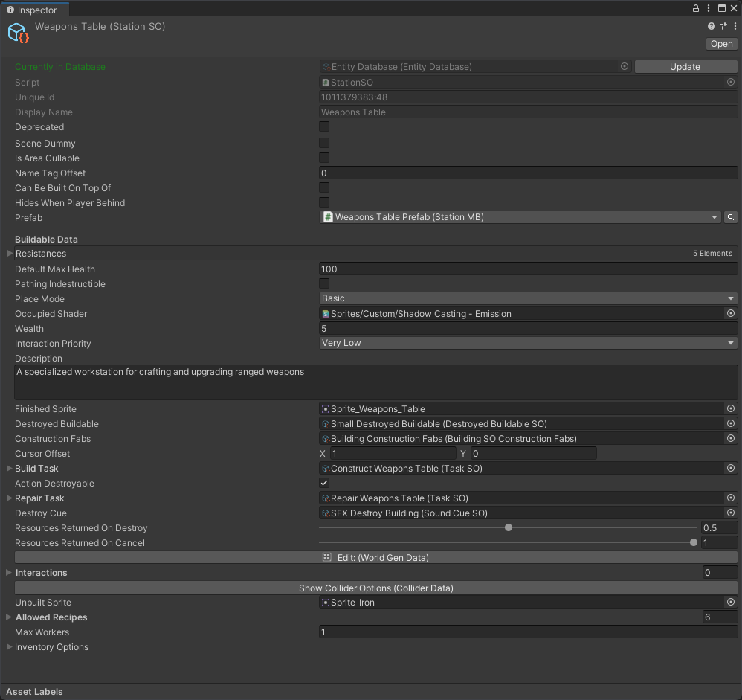Click the Sprite_Weapons_Table sprite icon
The height and width of the screenshot is (700, 742).
coord(326,408)
